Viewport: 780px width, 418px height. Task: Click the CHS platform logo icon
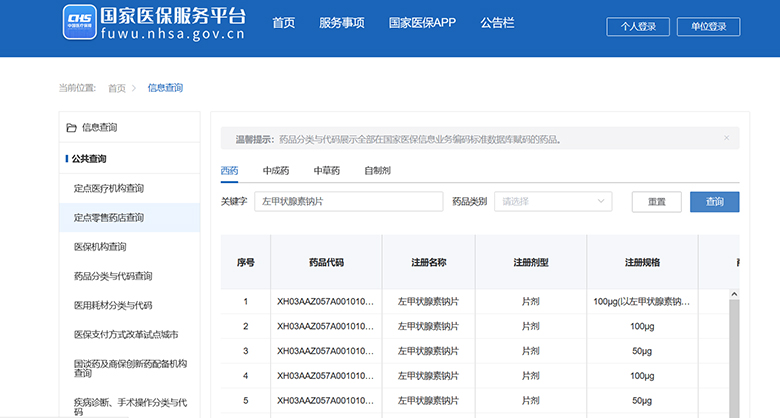pos(78,21)
